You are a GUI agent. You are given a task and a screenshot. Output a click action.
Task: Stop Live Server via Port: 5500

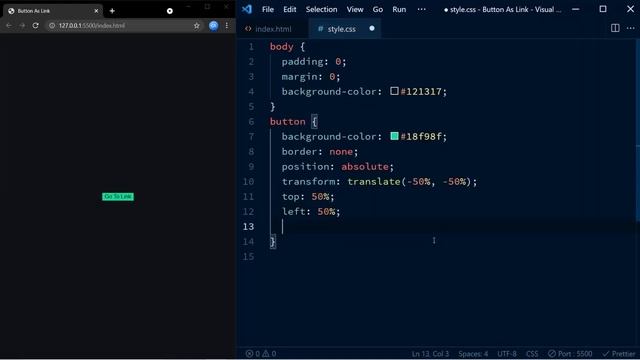click(570, 353)
